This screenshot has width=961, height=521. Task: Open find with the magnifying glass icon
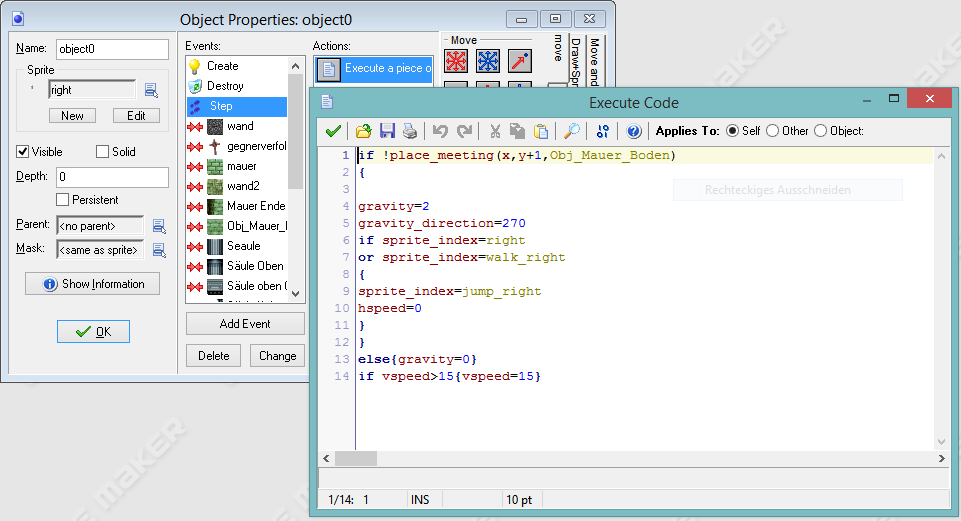tap(571, 131)
